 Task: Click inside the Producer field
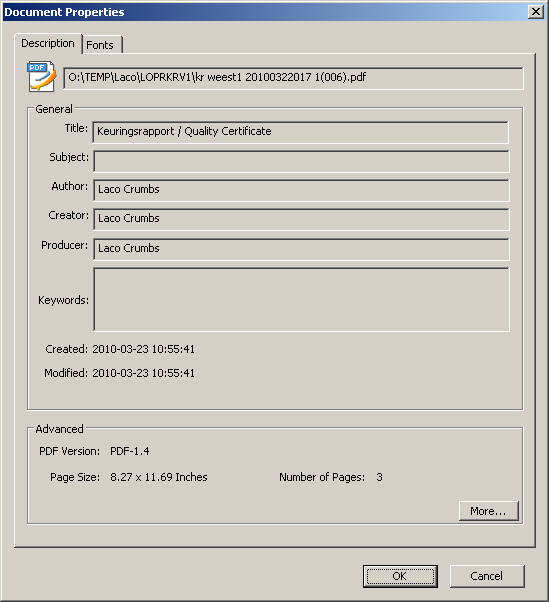(x=301, y=249)
